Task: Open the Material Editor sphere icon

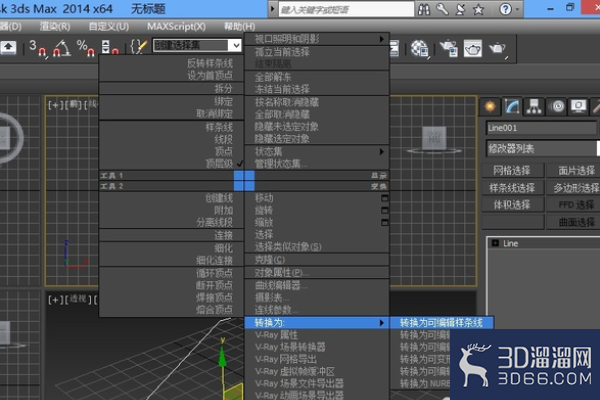Action: [x=419, y=49]
